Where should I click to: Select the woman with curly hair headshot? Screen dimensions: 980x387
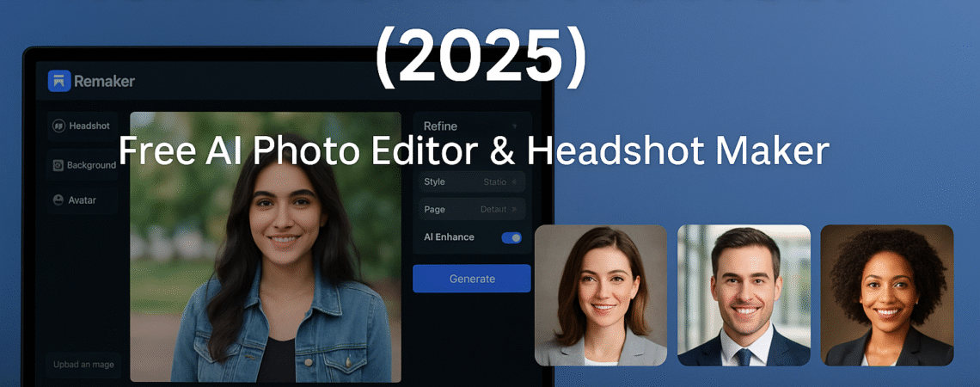click(886, 295)
